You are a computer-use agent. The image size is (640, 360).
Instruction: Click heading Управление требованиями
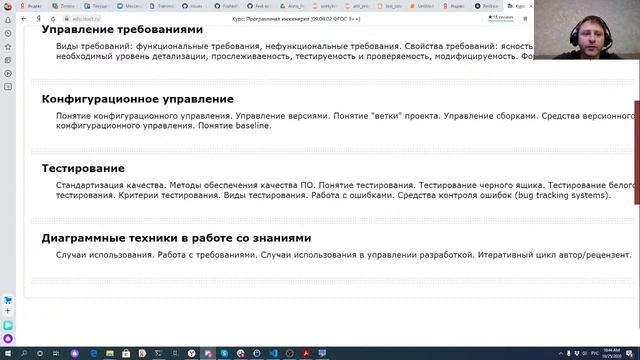point(122,29)
